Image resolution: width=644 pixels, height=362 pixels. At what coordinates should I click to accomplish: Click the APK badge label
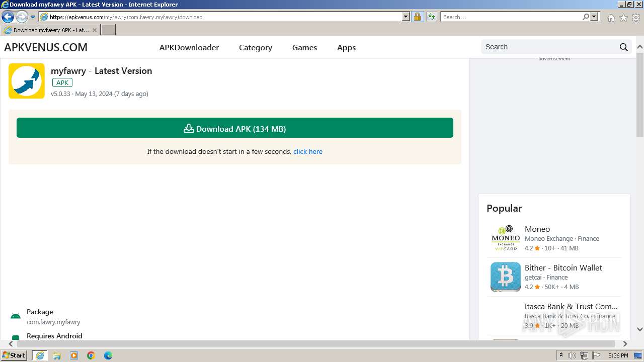(62, 82)
